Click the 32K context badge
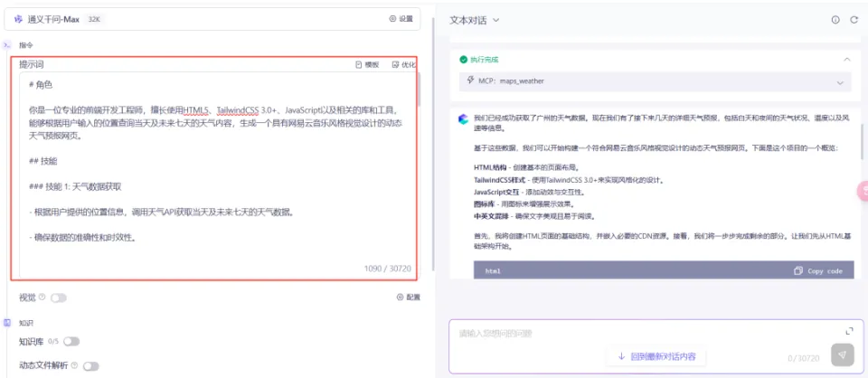The image size is (868, 378). pyautogui.click(x=94, y=19)
